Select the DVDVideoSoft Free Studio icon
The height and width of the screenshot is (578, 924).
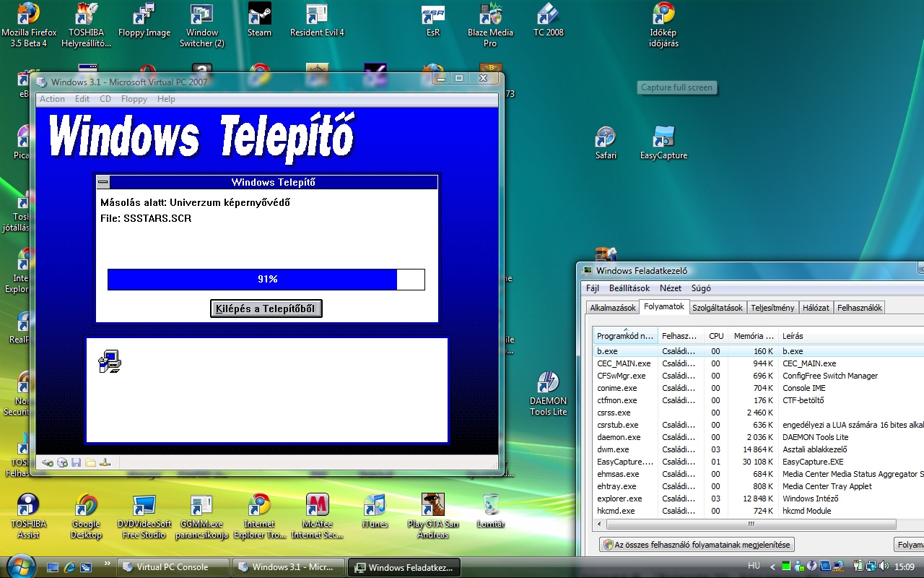pos(144,517)
